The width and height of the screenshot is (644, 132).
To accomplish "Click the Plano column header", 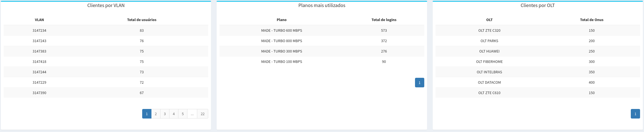I will point(282,20).
